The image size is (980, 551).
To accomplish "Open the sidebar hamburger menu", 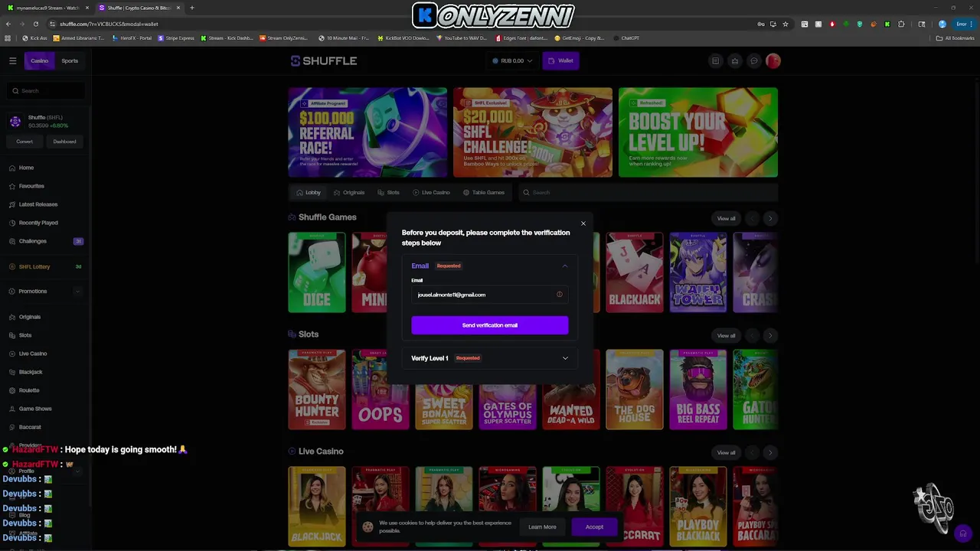I will (x=12, y=60).
